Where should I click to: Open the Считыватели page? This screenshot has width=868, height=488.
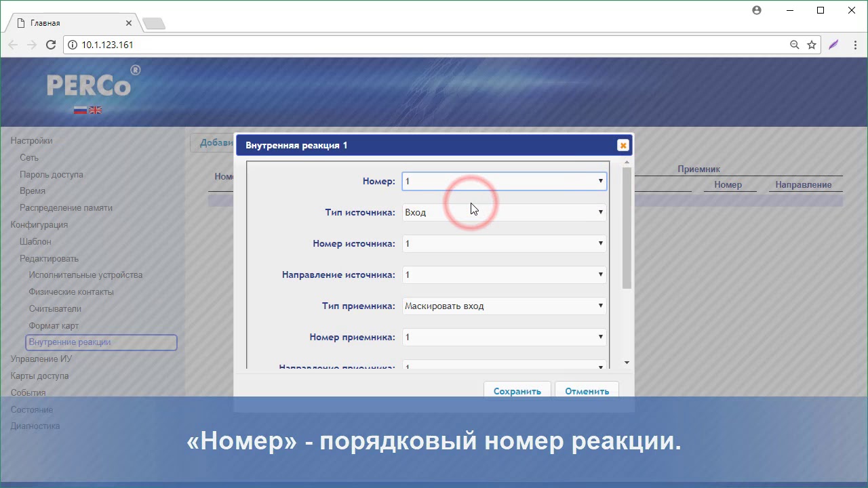pyautogui.click(x=55, y=308)
